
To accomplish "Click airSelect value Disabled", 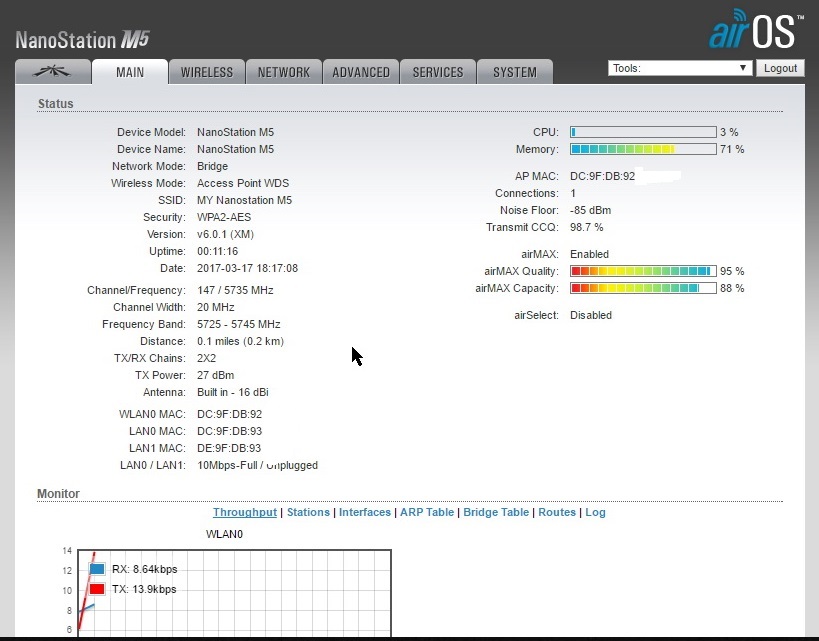I will point(591,315).
